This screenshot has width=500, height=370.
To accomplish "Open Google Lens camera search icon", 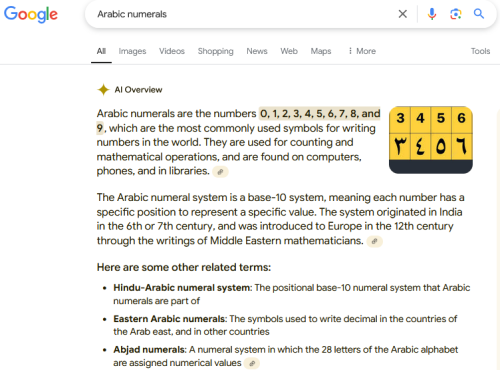I will coord(455,14).
